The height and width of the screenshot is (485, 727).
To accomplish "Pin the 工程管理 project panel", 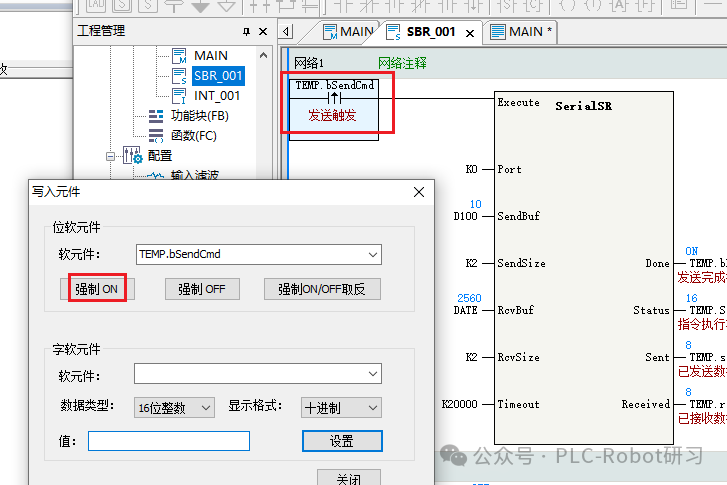I will point(246,32).
